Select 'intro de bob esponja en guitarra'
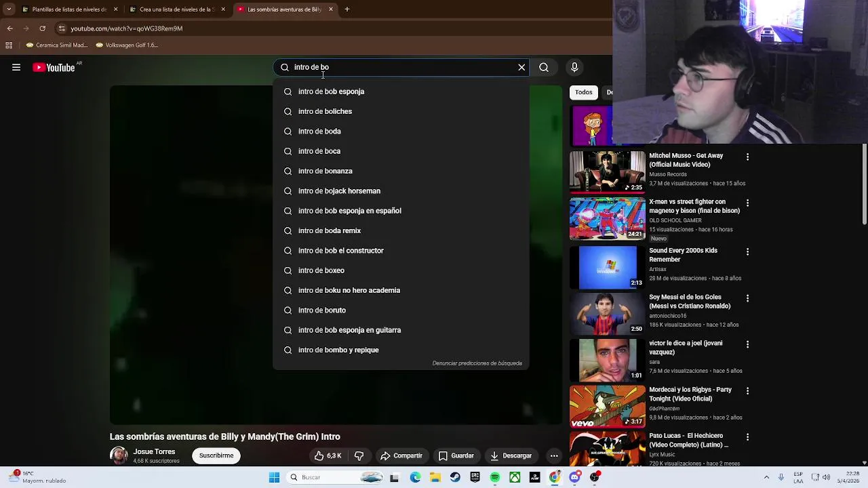Image resolution: width=868 pixels, height=488 pixels. click(401, 330)
